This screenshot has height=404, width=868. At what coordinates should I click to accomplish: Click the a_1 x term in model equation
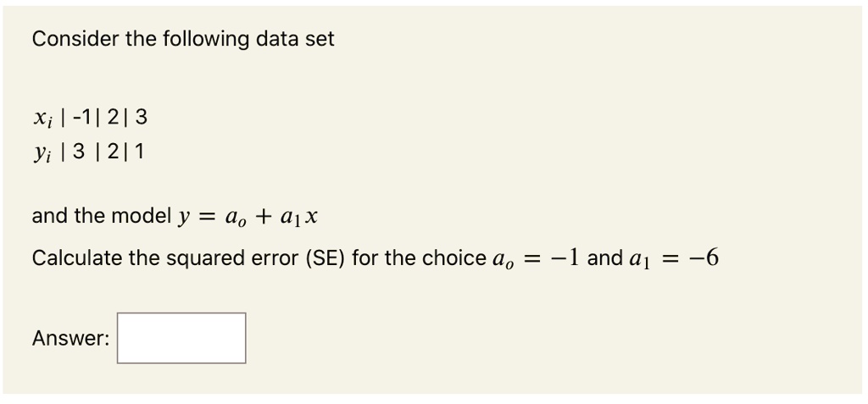(298, 218)
